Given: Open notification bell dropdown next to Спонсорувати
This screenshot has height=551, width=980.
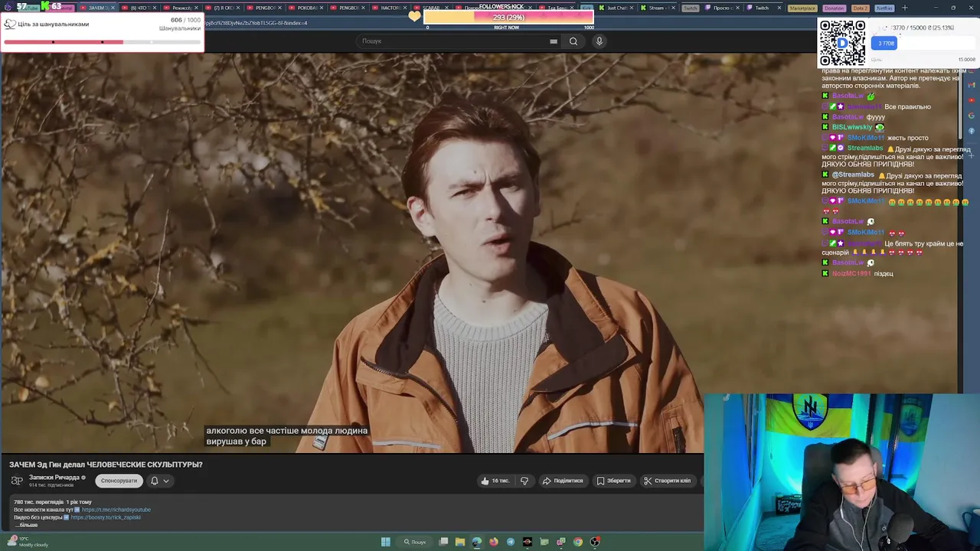Looking at the screenshot, I should click(159, 481).
